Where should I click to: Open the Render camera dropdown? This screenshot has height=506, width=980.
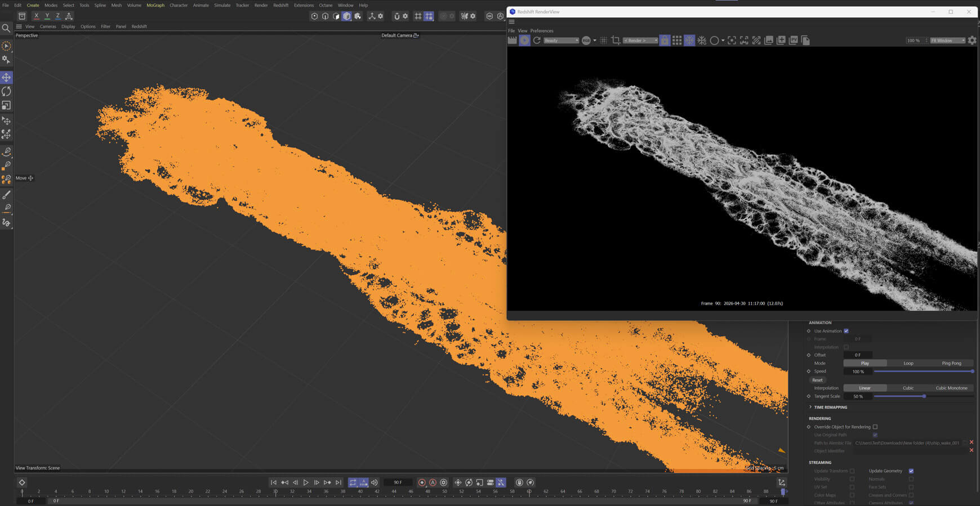coord(640,41)
